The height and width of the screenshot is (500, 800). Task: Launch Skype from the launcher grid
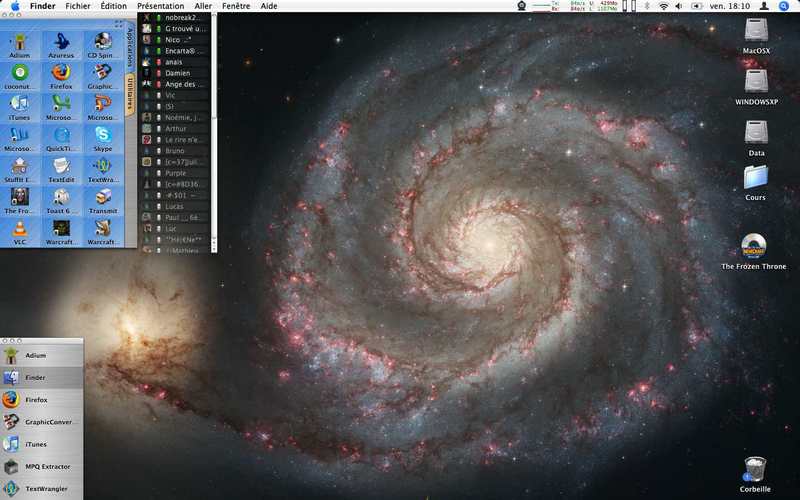pyautogui.click(x=102, y=135)
